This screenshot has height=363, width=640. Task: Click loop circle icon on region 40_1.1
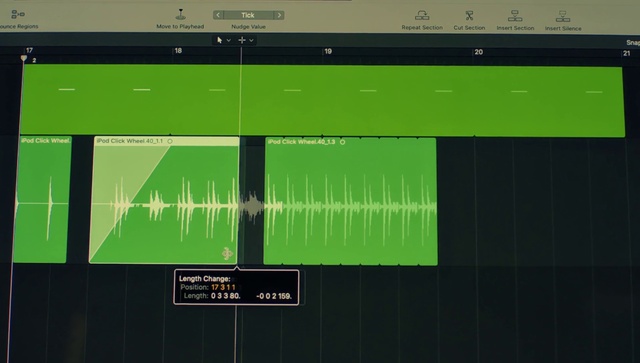point(170,141)
